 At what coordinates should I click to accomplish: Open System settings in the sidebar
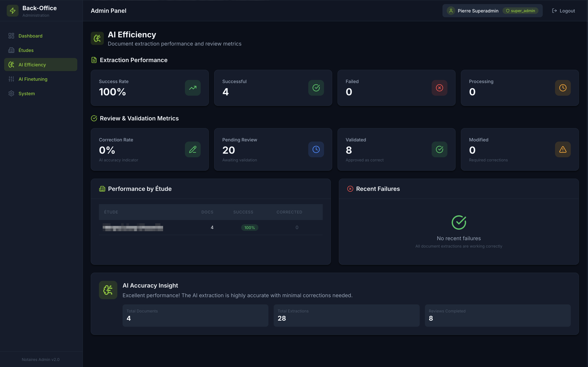pyautogui.click(x=26, y=93)
